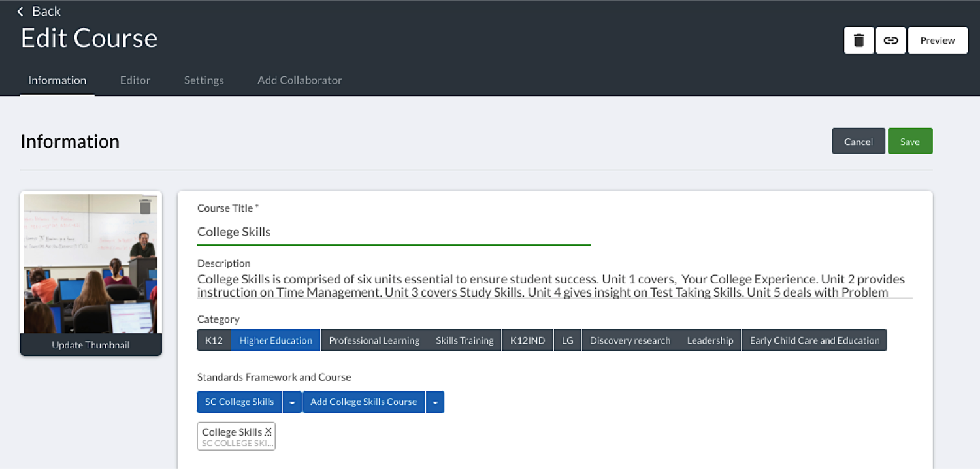This screenshot has width=980, height=469.
Task: Expand the SC College Skills framework dropdown arrow
Action: pyautogui.click(x=291, y=402)
